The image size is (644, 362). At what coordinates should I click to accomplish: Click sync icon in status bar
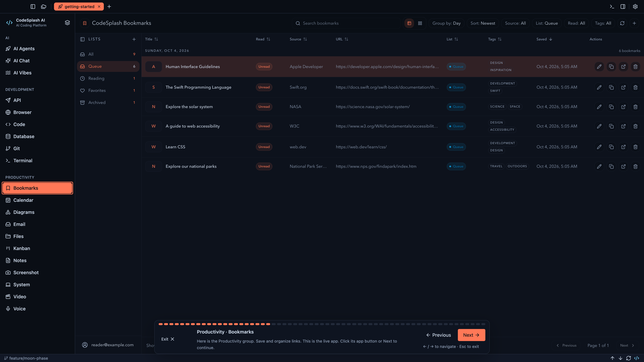628,358
